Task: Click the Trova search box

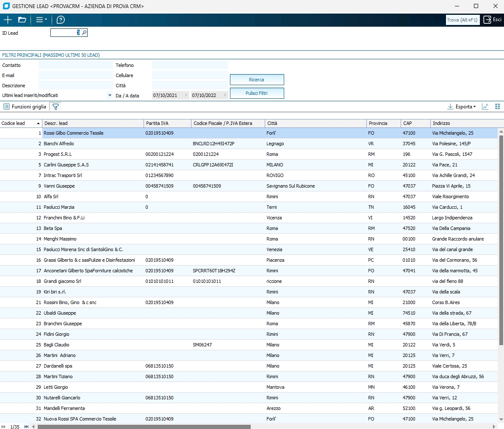Action: click(x=462, y=20)
